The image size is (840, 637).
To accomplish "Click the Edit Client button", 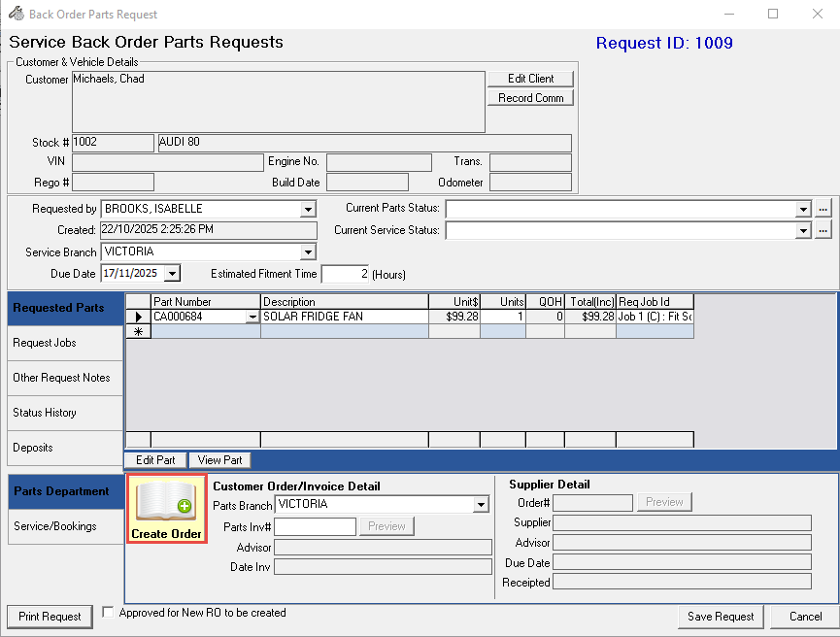I will 530,79.
